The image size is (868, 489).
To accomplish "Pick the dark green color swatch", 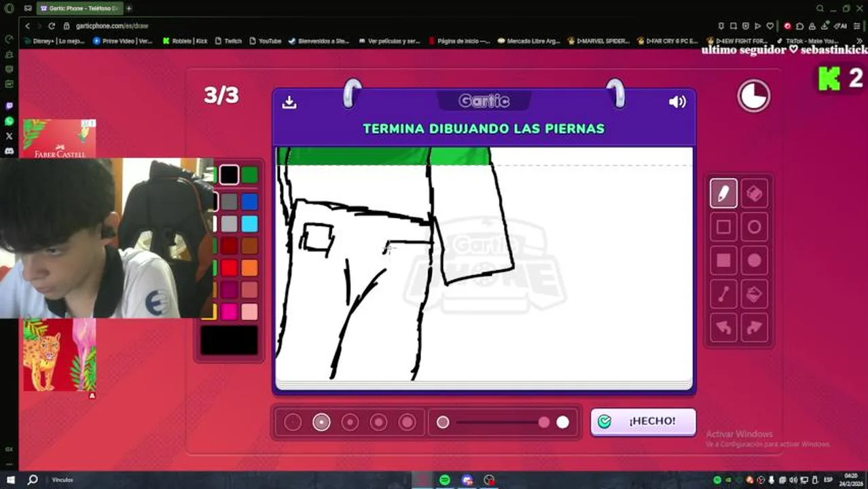I will (x=250, y=175).
